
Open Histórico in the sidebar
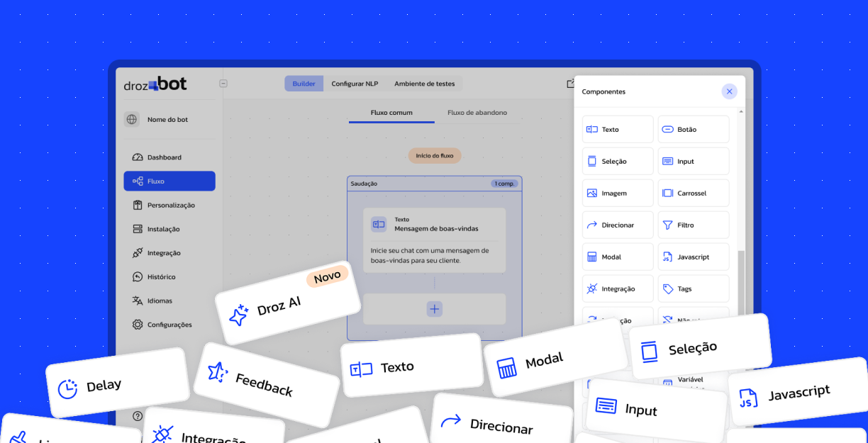click(x=169, y=277)
